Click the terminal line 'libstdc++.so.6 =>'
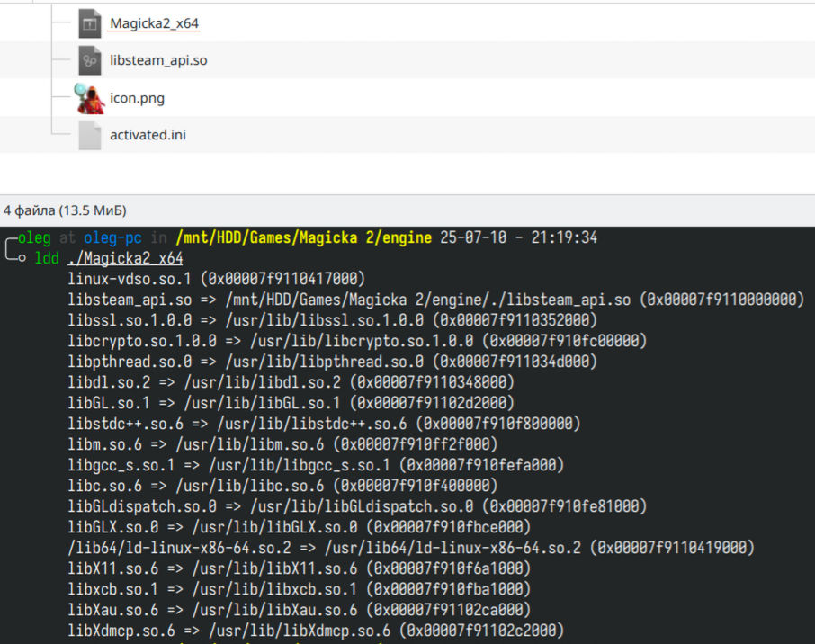815x644 pixels. tap(325, 424)
